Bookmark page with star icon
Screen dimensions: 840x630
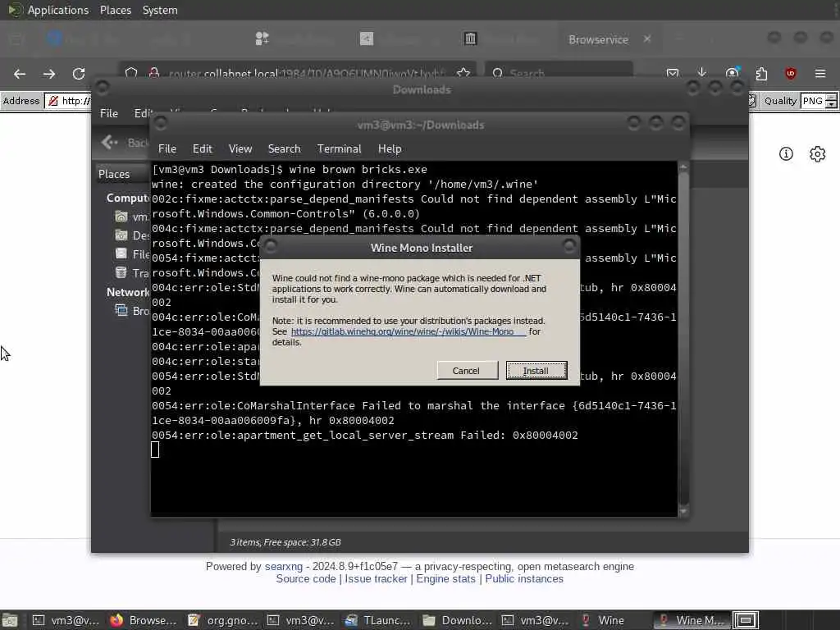[x=463, y=72]
